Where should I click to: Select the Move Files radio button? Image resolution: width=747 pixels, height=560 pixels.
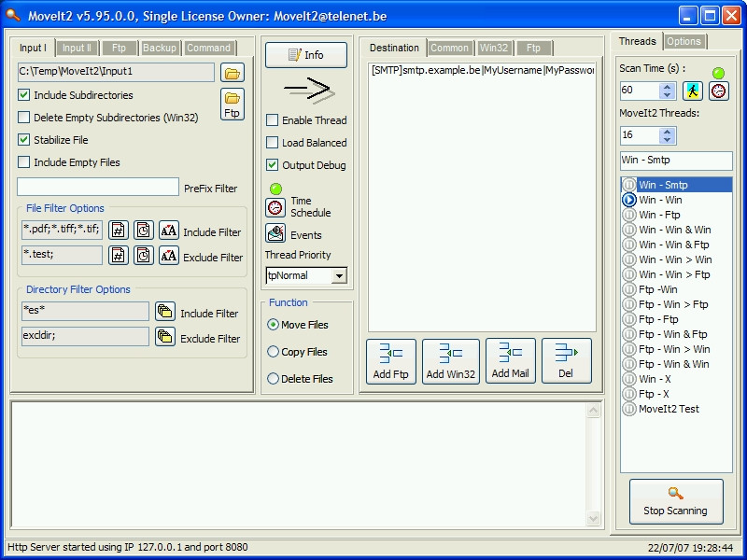click(273, 324)
